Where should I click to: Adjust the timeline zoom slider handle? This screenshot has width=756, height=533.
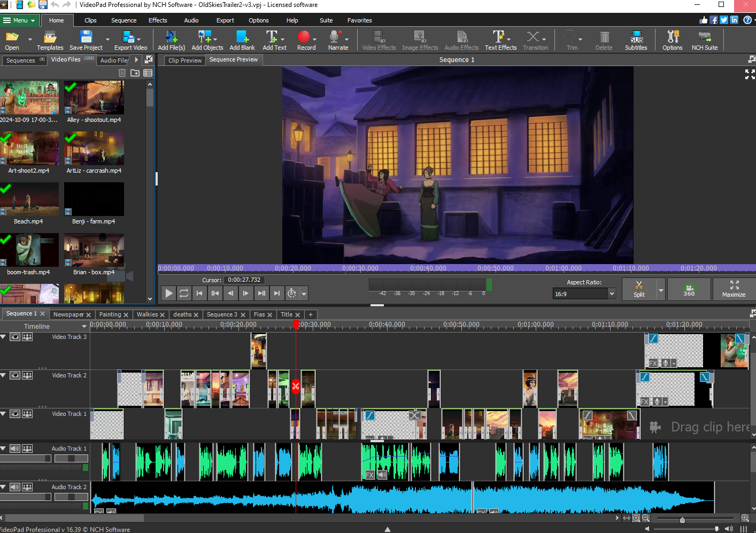[x=682, y=520]
